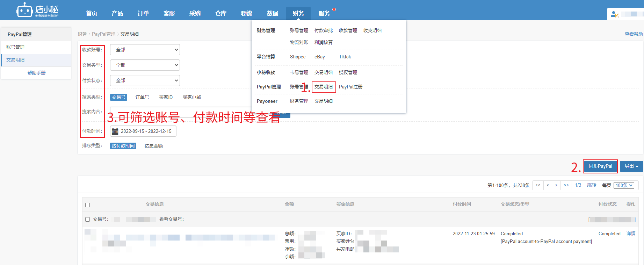Choose 交易明细 under Payoneer
Image resolution: width=644 pixels, height=265 pixels.
pos(324,101)
